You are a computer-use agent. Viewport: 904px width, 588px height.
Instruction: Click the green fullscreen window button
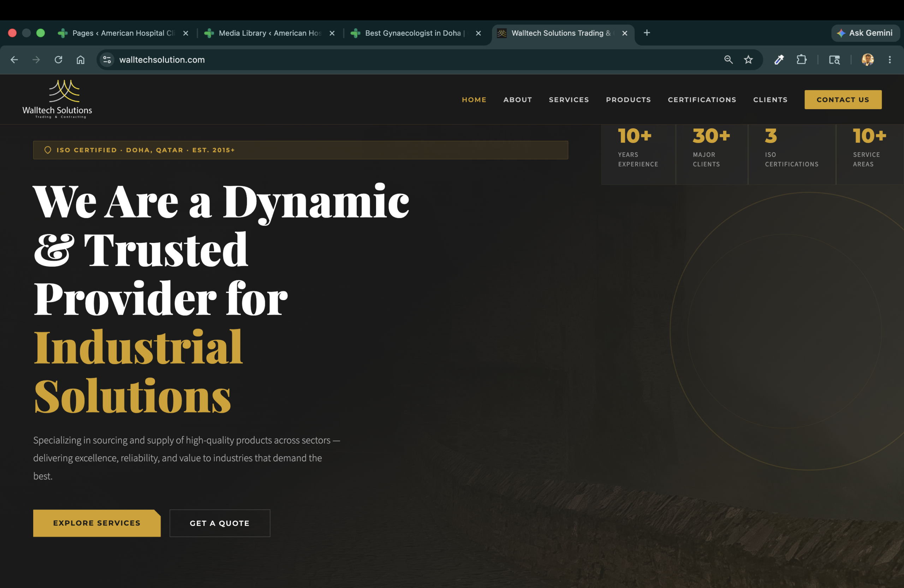[41, 33]
